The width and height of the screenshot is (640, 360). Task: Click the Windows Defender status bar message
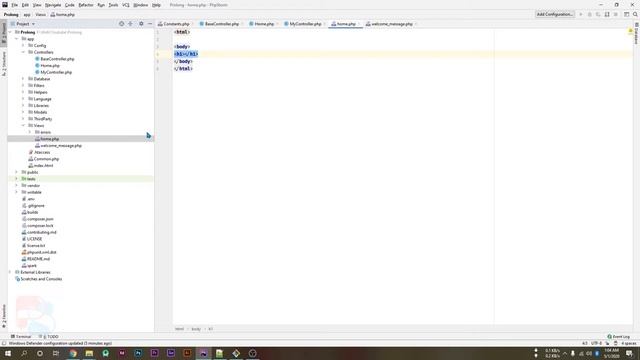click(x=60, y=343)
